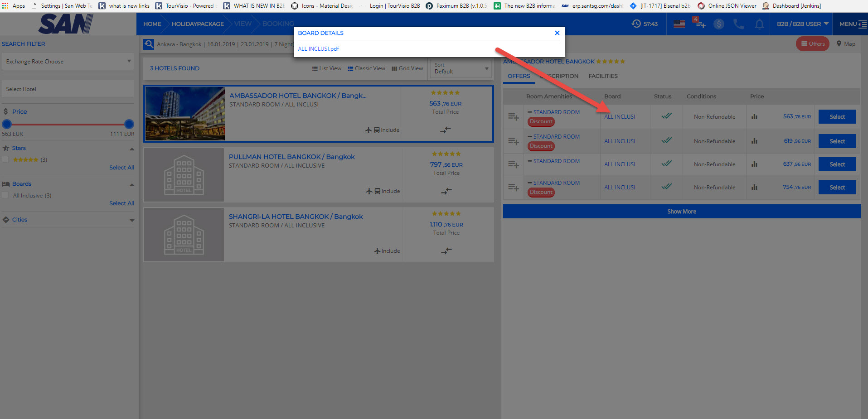
Task: Open the Sort Default dropdown
Action: tap(461, 69)
